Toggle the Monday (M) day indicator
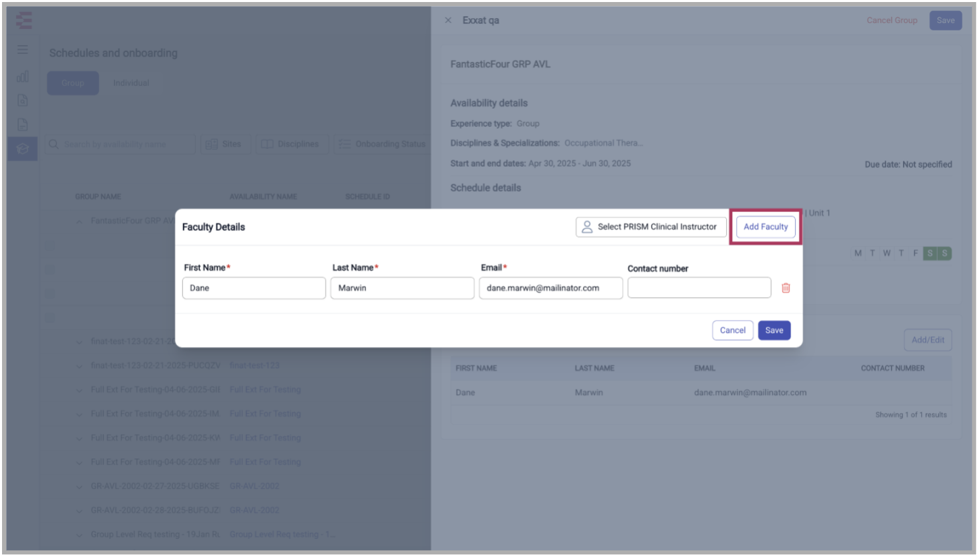 coord(858,253)
